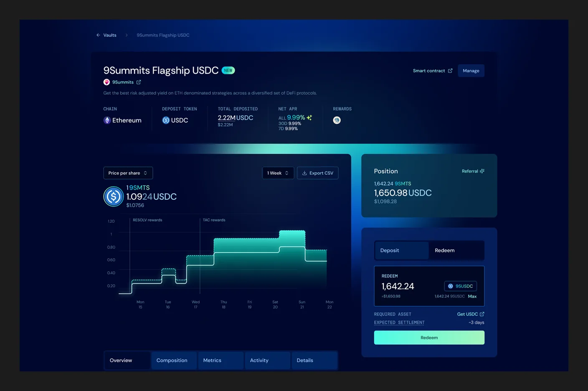This screenshot has height=391, width=588.
Task: Click the Get USDC link
Action: tap(471, 314)
